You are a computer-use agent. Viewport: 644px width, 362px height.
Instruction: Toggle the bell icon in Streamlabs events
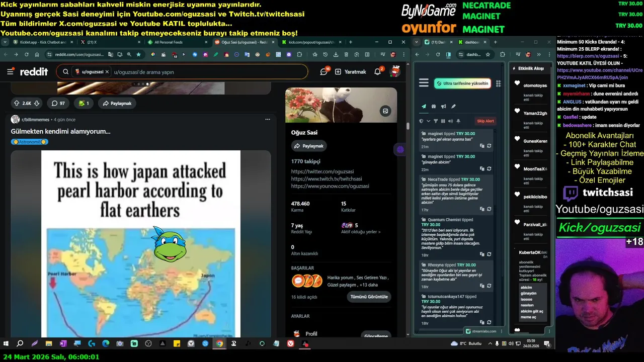(x=458, y=121)
